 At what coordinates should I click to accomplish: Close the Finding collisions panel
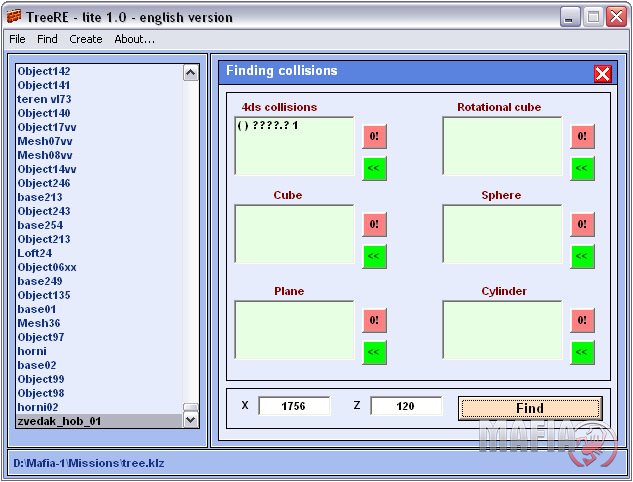click(x=602, y=73)
